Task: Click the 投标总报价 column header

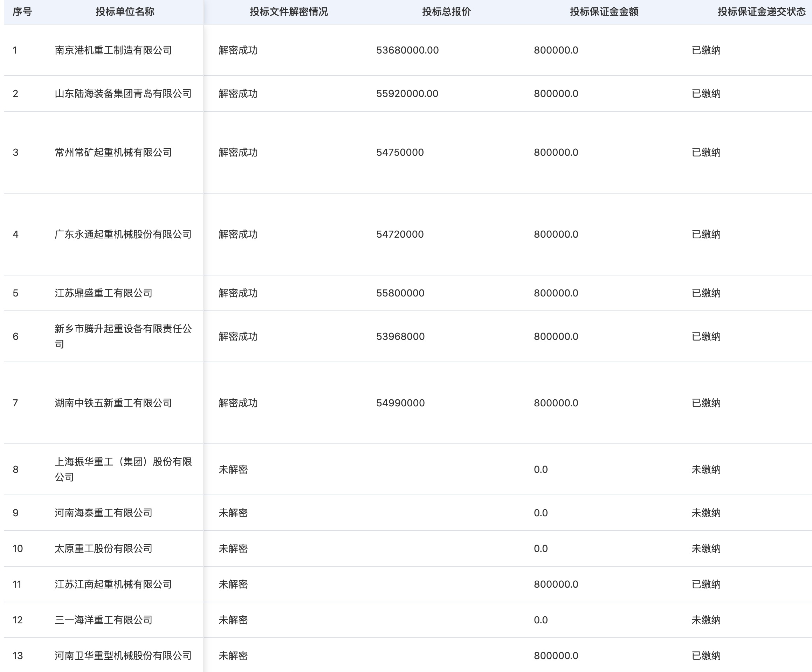Action: [x=446, y=12]
